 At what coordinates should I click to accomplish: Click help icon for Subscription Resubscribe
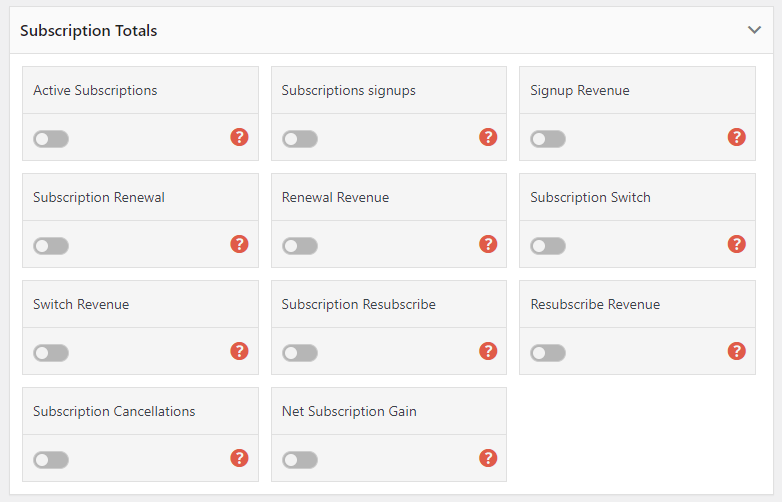488,351
